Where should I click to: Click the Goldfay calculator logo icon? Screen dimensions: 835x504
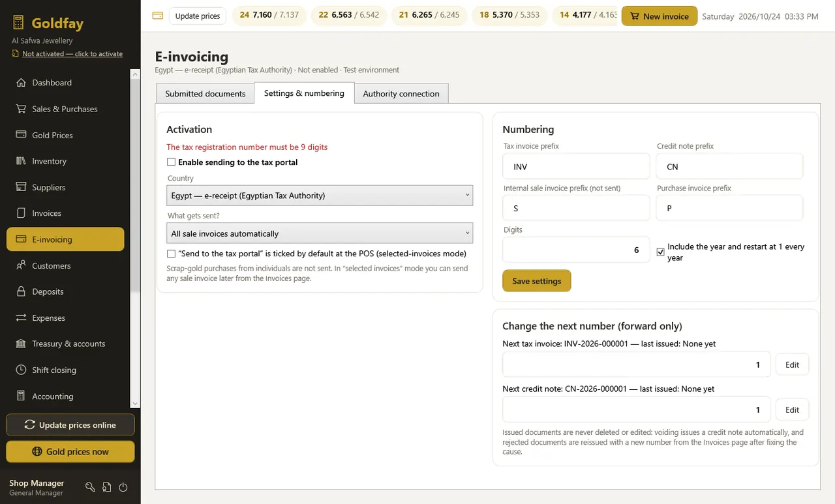(18, 23)
